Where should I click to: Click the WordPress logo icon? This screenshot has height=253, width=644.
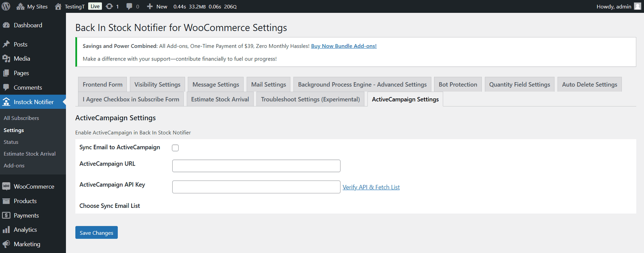[x=6, y=6]
